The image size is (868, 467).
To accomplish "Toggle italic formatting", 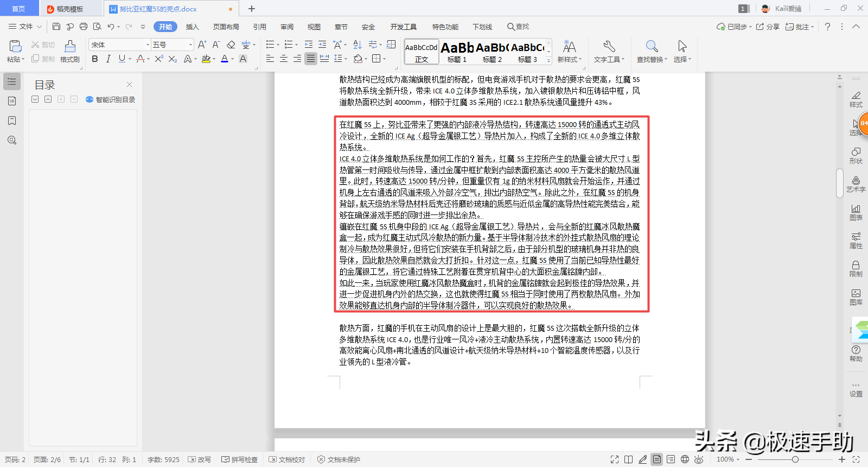I will (108, 59).
